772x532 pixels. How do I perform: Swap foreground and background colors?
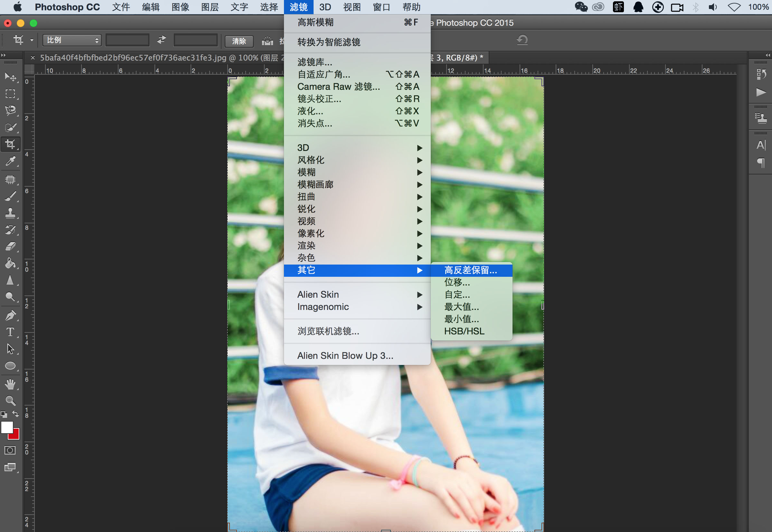(x=15, y=414)
